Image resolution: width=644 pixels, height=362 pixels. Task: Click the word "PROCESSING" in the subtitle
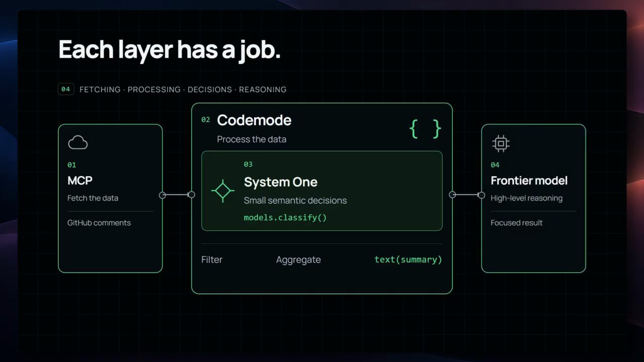(x=154, y=89)
